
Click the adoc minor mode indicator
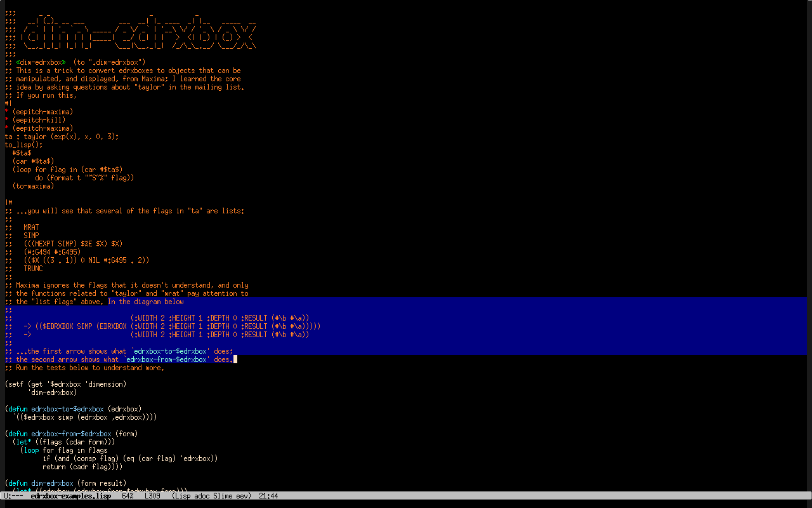pos(203,496)
